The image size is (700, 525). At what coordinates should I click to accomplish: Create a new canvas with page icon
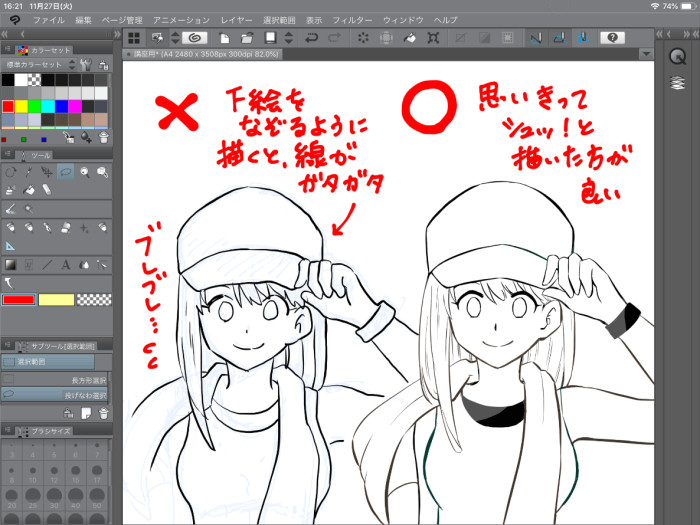(x=225, y=38)
